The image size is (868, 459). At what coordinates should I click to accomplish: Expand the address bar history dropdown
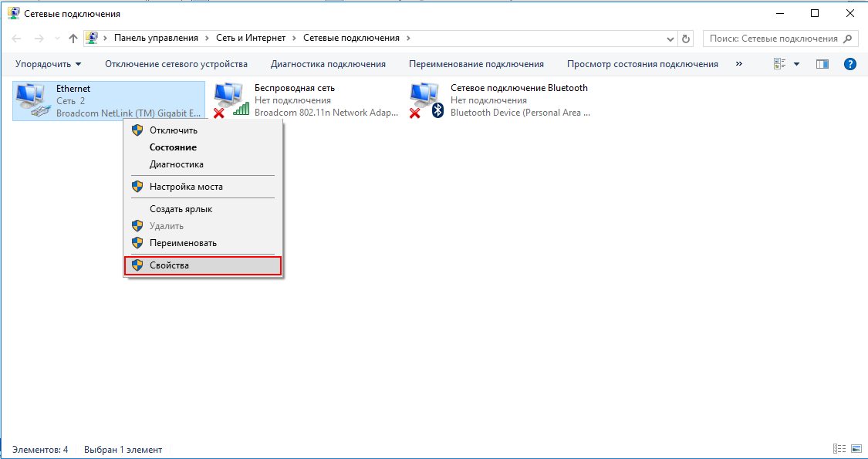click(x=670, y=39)
